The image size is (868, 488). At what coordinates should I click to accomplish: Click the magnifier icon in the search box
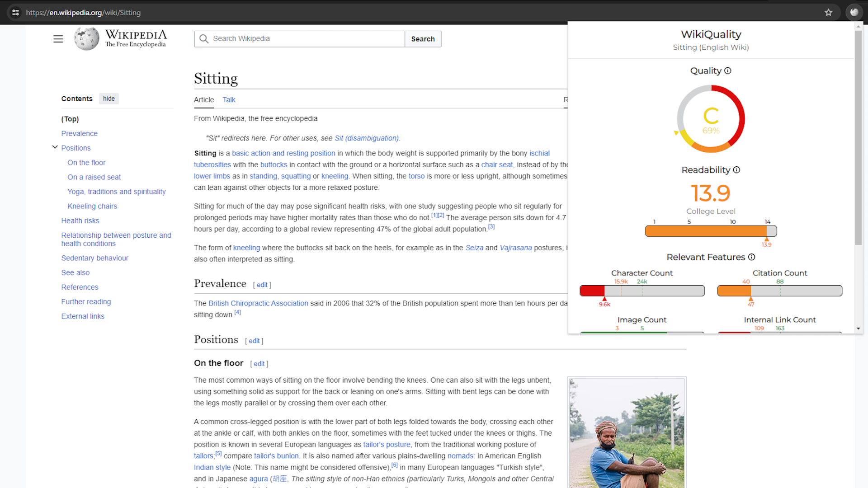pos(204,39)
